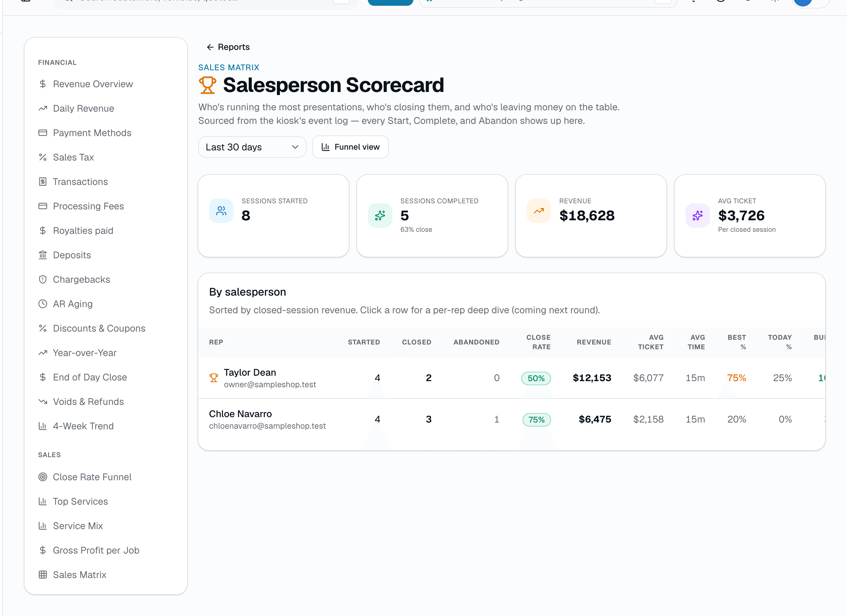This screenshot has width=847, height=616.
Task: Click the Sessions Started people icon
Action: point(221,211)
